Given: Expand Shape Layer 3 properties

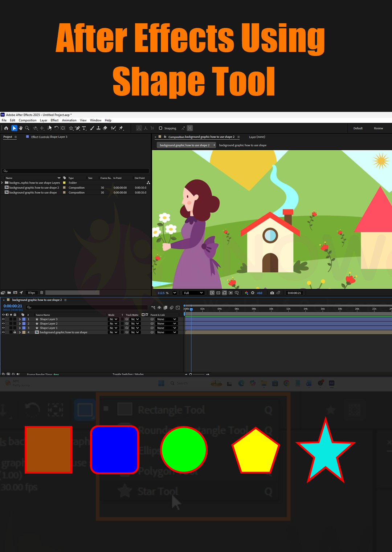Looking at the screenshot, I should point(20,319).
